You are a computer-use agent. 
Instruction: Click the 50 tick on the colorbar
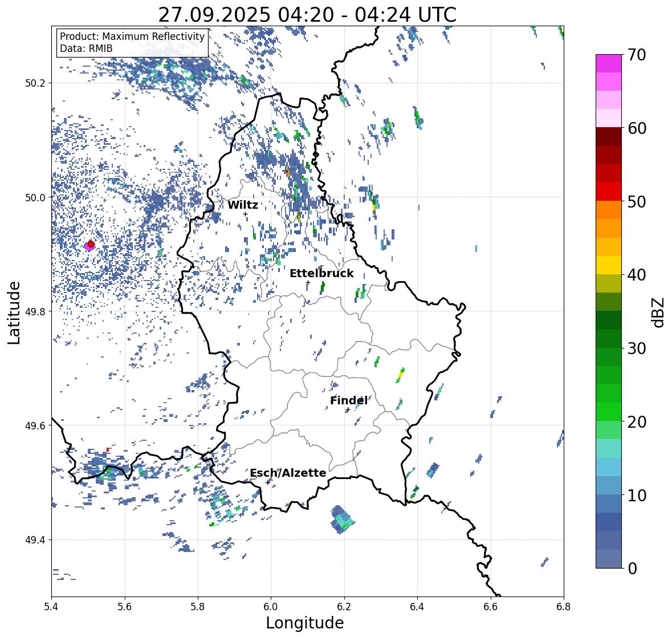click(637, 202)
